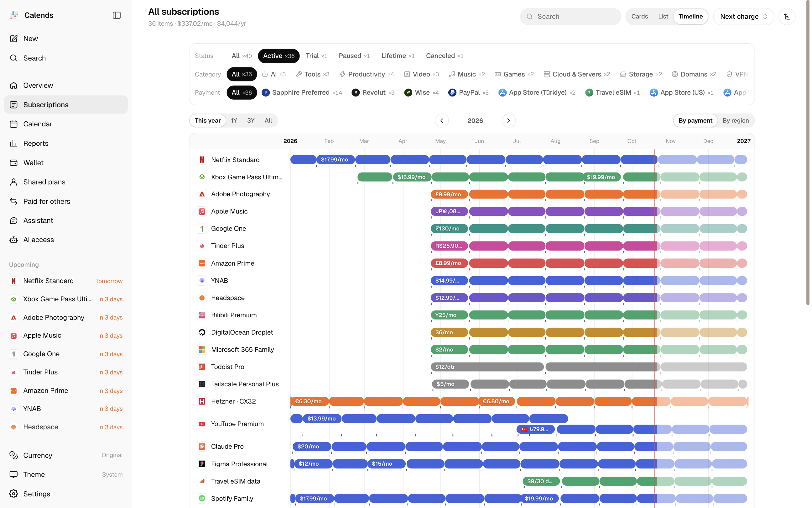Click the Spotify Family row logo
The image size is (812, 508).
pos(202,498)
